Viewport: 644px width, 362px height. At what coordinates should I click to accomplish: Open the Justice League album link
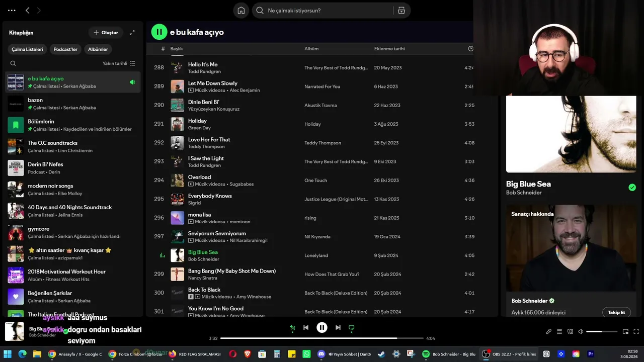click(x=337, y=199)
